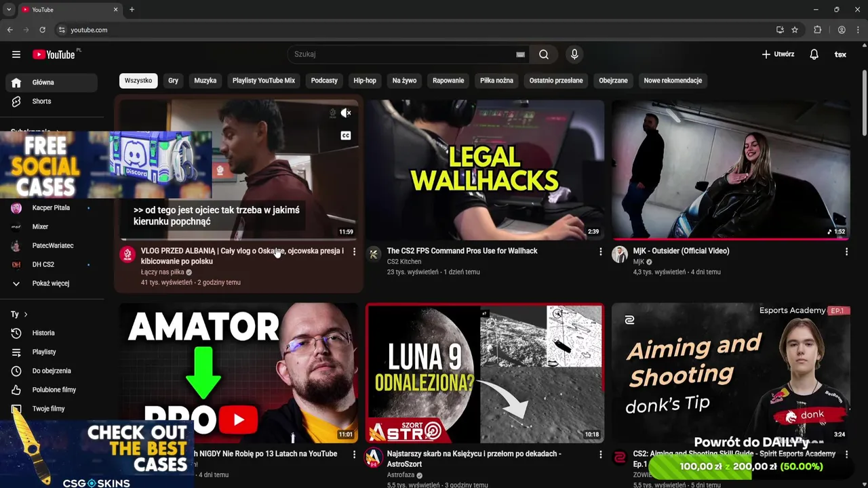Open options for MjK Outsider video
868x488 pixels.
point(846,251)
